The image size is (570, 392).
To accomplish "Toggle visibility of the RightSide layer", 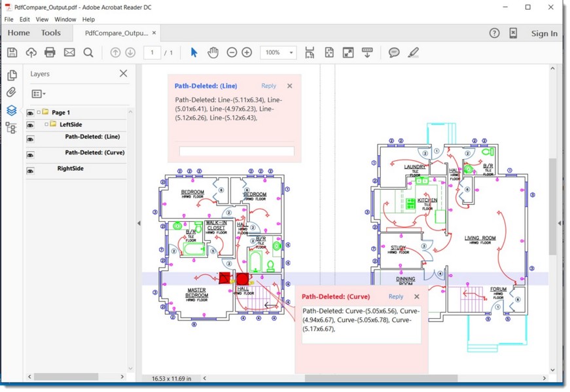I will pyautogui.click(x=30, y=171).
